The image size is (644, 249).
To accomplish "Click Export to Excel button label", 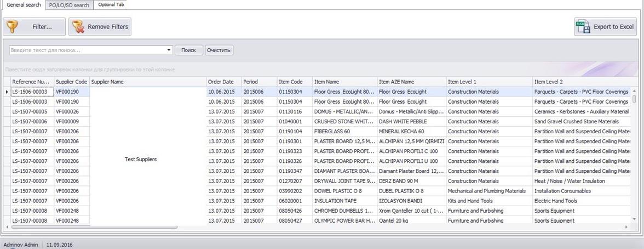I will coord(613,27).
